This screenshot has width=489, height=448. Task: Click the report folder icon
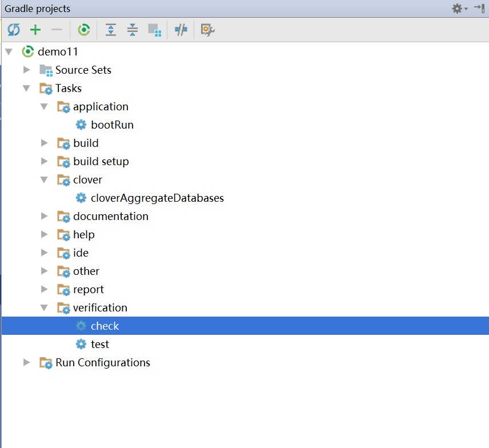63,290
